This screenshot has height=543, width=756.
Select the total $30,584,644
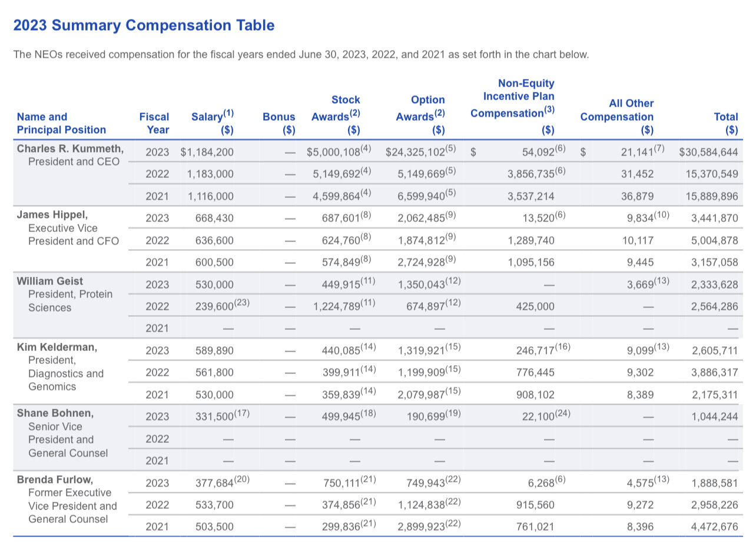[708, 152]
